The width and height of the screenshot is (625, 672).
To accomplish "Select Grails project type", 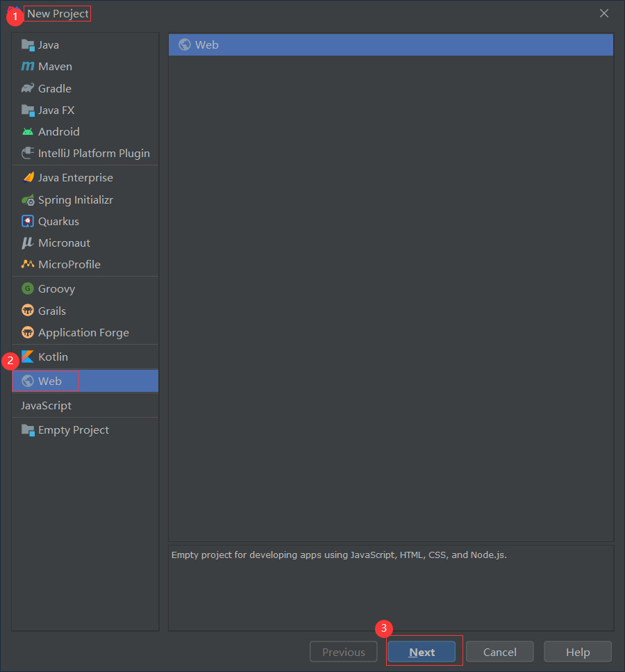I will click(85, 311).
